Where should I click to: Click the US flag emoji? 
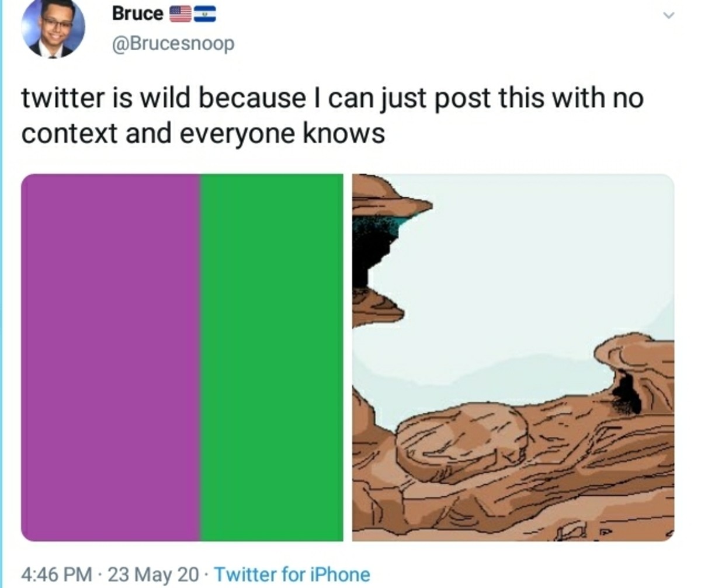click(181, 14)
